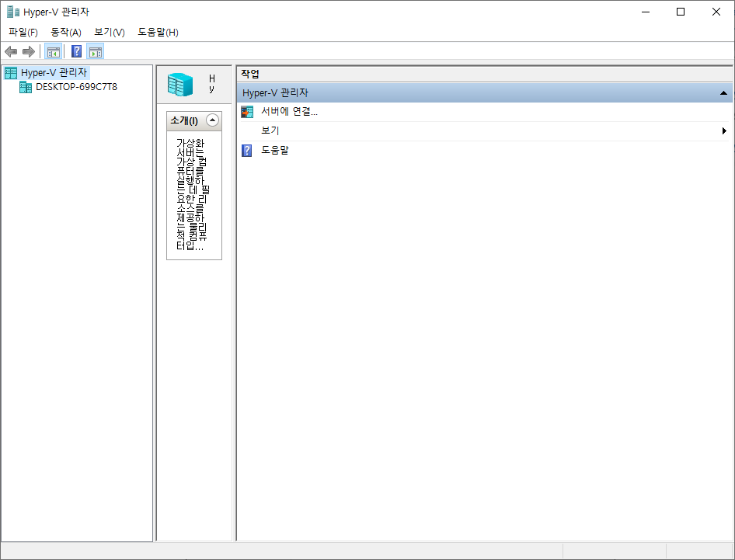Click the DESKTOP-699C7T8 server icon

(26, 87)
